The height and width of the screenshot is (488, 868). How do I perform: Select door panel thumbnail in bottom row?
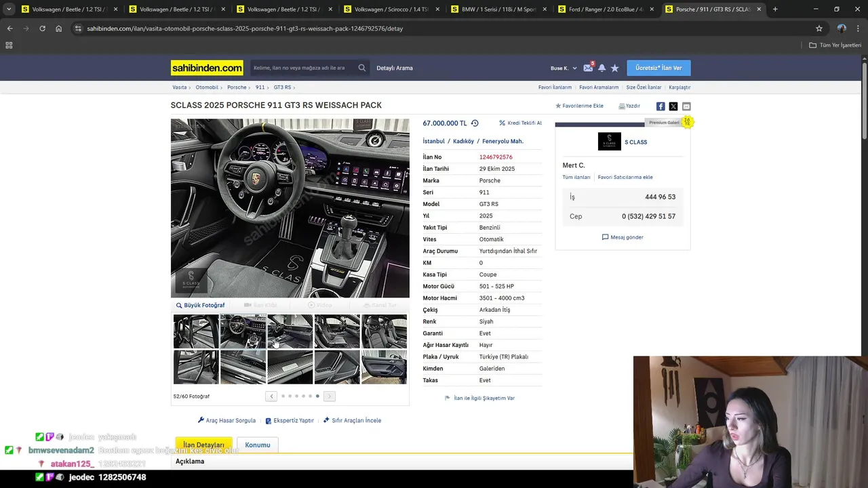(384, 367)
